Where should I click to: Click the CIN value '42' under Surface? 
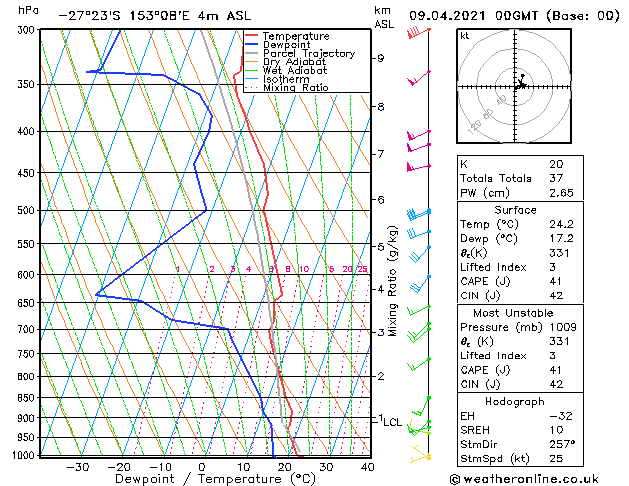tap(556, 296)
